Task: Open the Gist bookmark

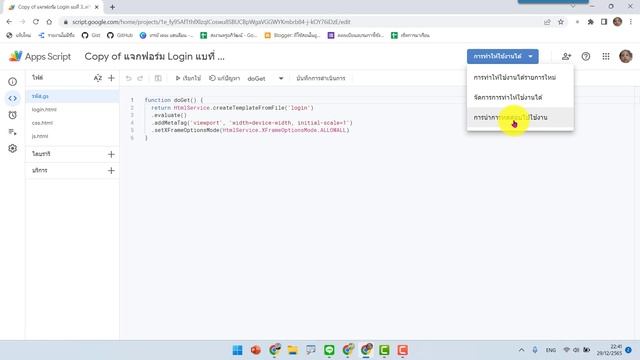Action: (x=91, y=36)
